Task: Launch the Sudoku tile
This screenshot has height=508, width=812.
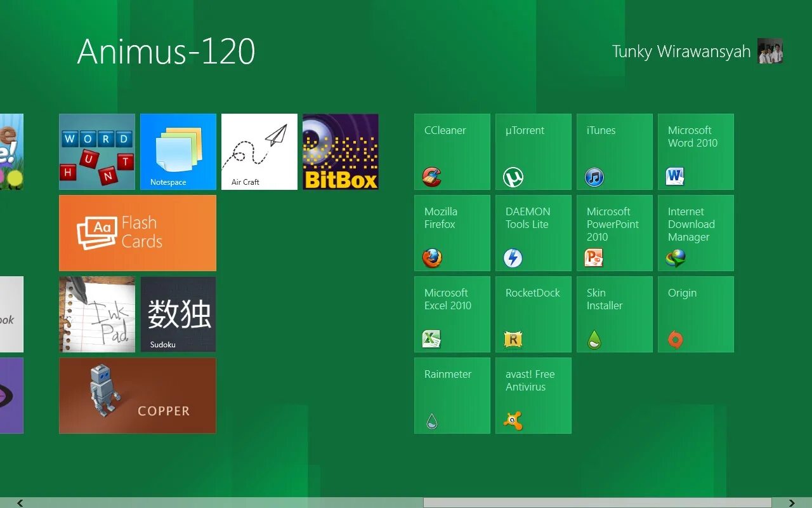Action: [x=178, y=314]
